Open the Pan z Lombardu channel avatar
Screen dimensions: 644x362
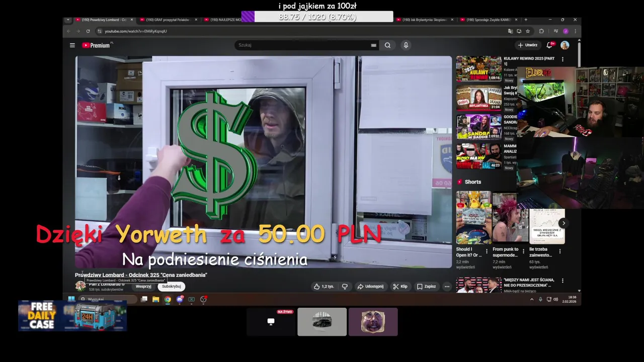pos(80,286)
